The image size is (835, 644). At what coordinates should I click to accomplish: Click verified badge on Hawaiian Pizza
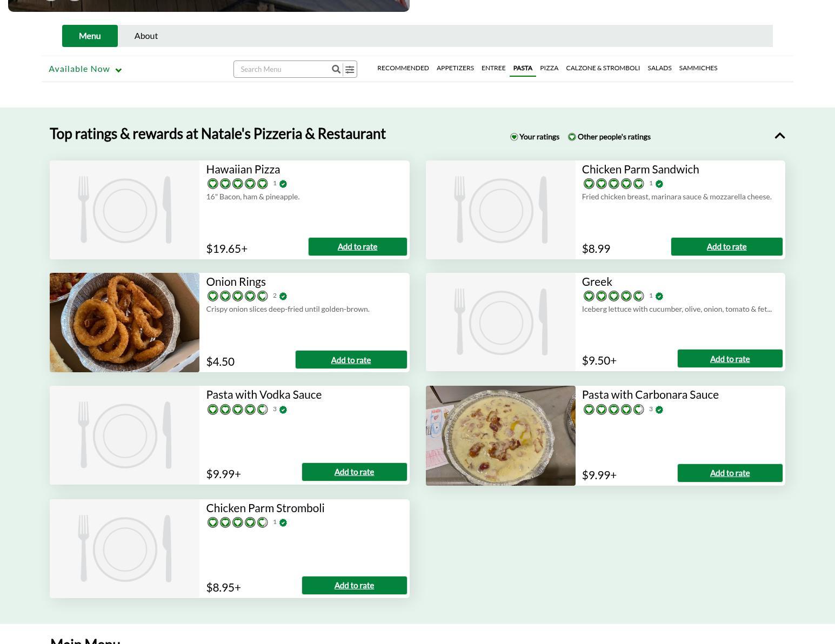tap(283, 184)
